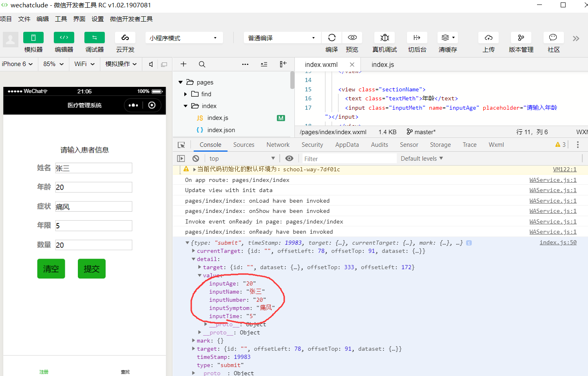Click the upload cloud icon
This screenshot has height=376, width=588.
coord(489,38)
